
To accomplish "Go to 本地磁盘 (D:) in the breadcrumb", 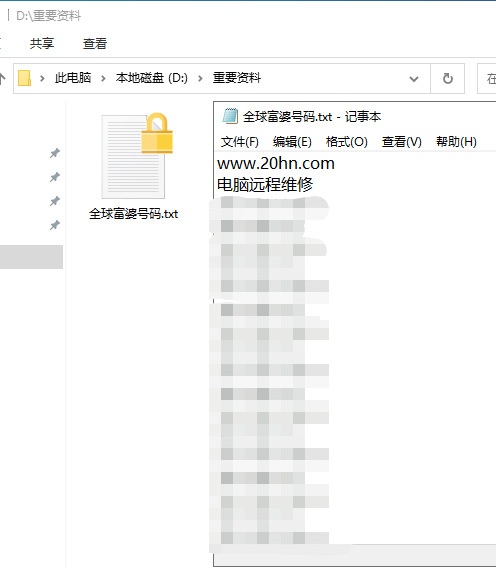I will (x=152, y=78).
